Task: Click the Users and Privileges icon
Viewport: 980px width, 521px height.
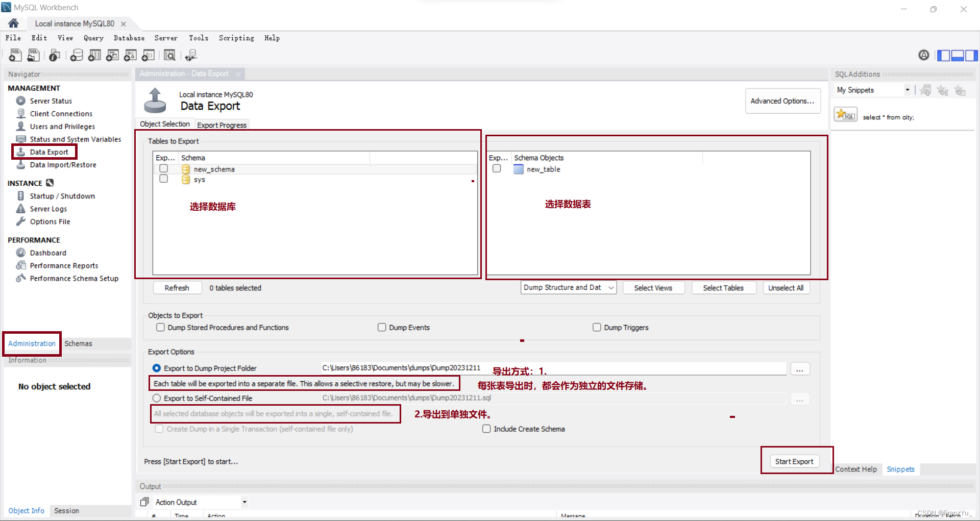Action: pos(21,126)
